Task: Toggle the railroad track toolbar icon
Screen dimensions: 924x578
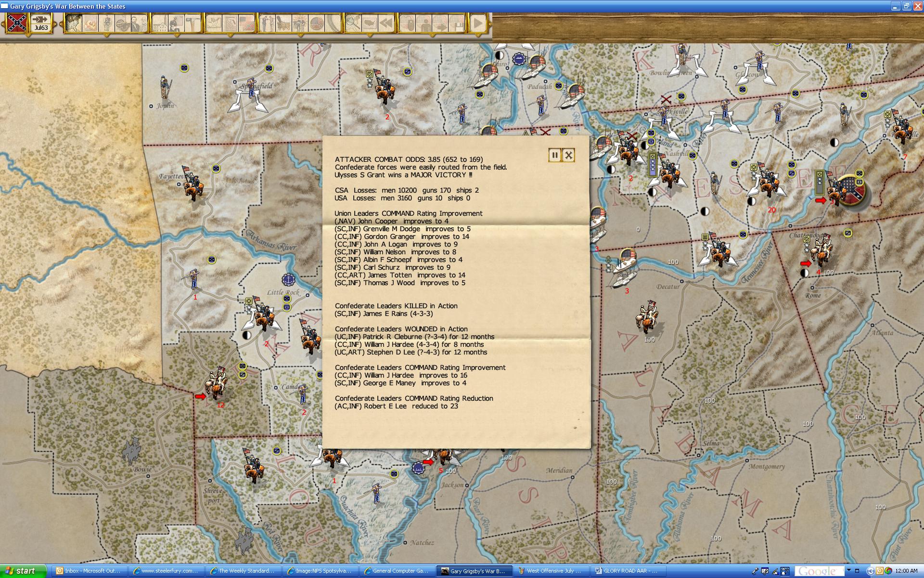Action: coord(333,23)
